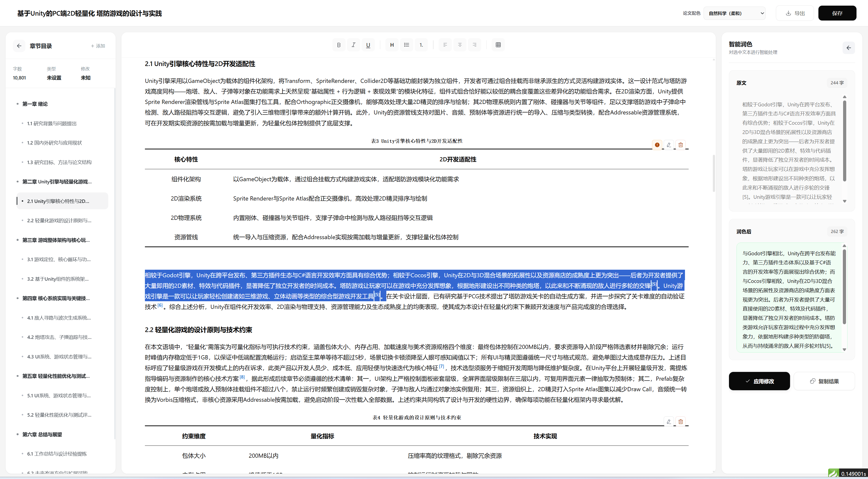Export the paper with 导出 button
Viewport: 868px width, 479px height.
[x=795, y=13]
